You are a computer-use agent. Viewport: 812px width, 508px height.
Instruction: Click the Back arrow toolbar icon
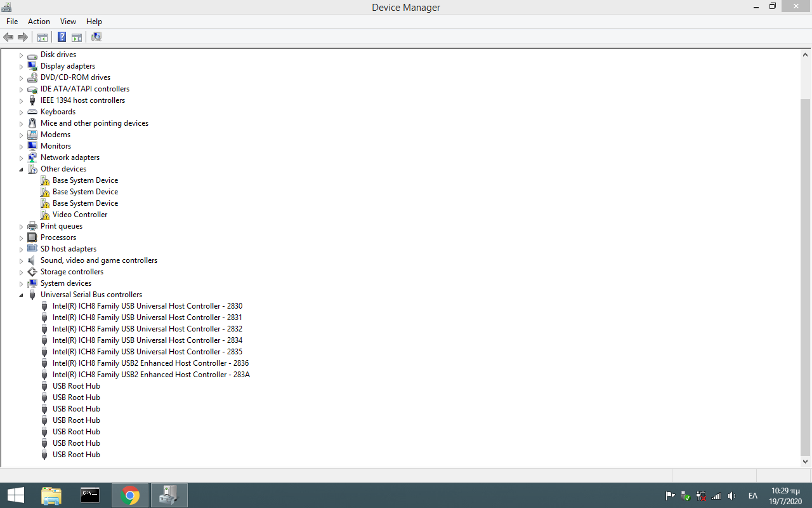(8, 37)
